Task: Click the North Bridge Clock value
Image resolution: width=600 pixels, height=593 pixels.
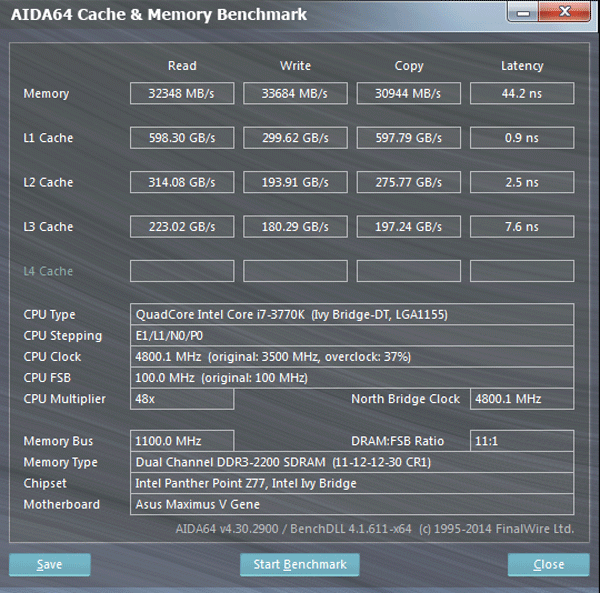Action: coord(522,399)
